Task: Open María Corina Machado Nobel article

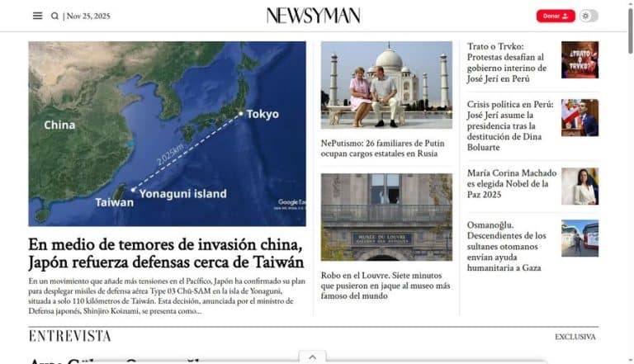Action: click(x=512, y=183)
